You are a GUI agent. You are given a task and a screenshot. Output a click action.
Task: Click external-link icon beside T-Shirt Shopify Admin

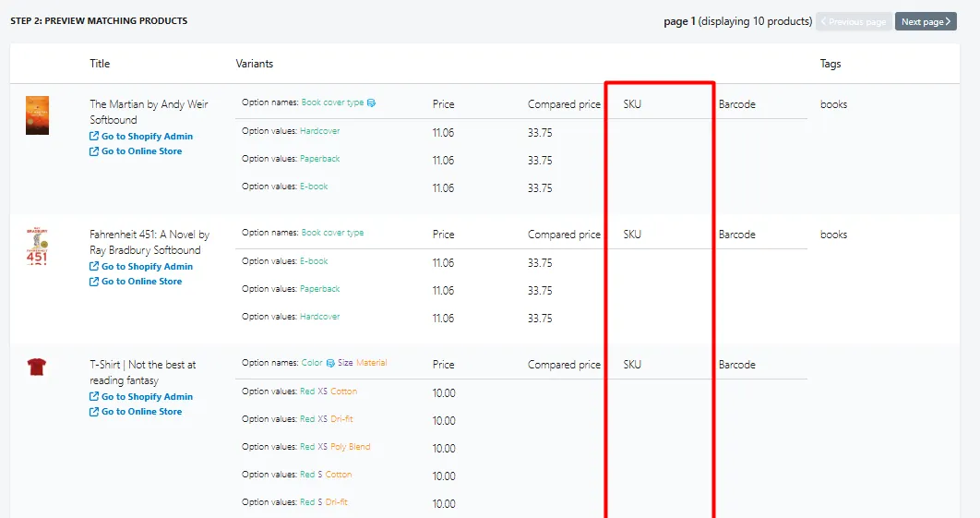click(94, 396)
